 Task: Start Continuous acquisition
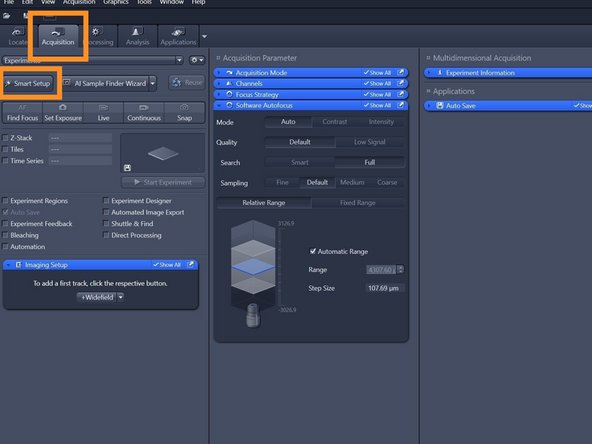(x=144, y=113)
